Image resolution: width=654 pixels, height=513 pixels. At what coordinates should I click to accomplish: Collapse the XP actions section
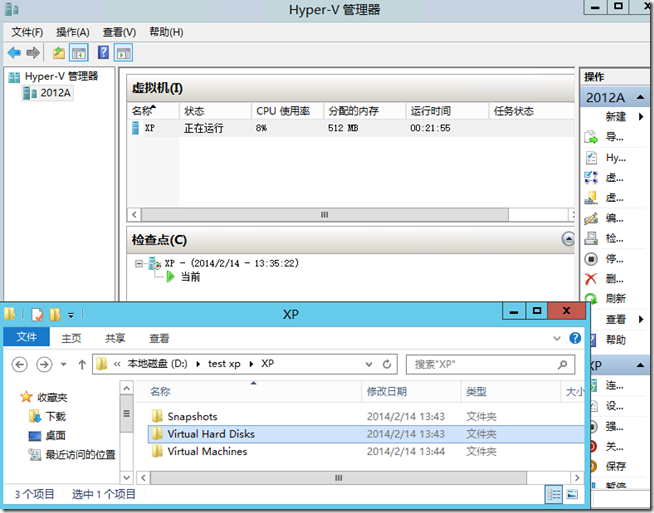[640, 366]
